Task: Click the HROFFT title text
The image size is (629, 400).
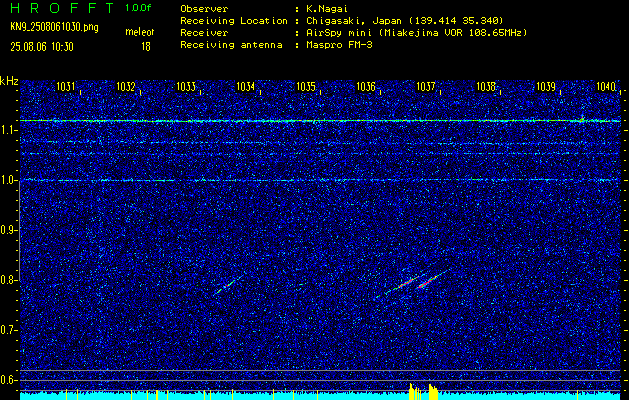Action: [62, 8]
